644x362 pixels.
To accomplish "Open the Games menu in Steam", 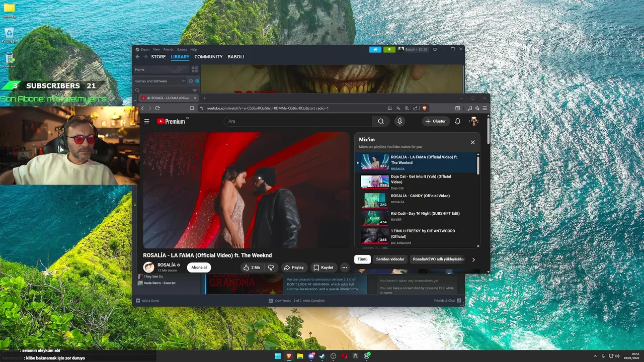I will coord(182,49).
